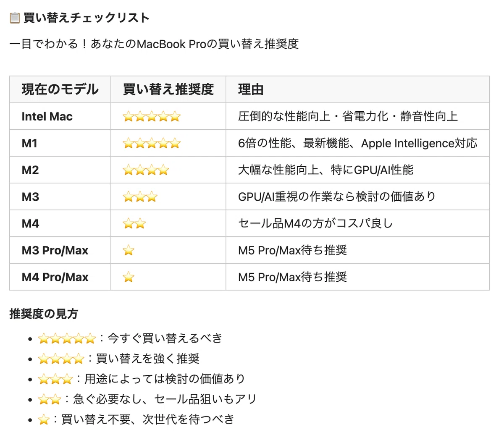The width and height of the screenshot is (504, 440).
Task: Click the single star in M4 Pro/Max row
Action: [129, 277]
